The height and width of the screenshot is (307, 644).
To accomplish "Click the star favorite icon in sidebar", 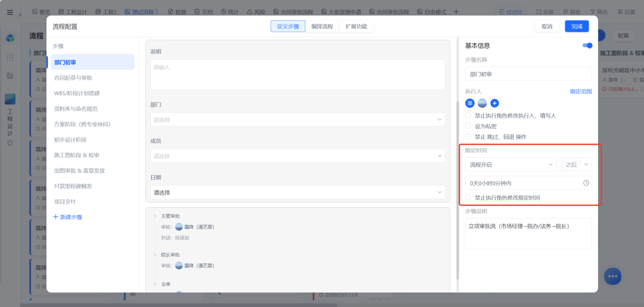I will 10,142.
